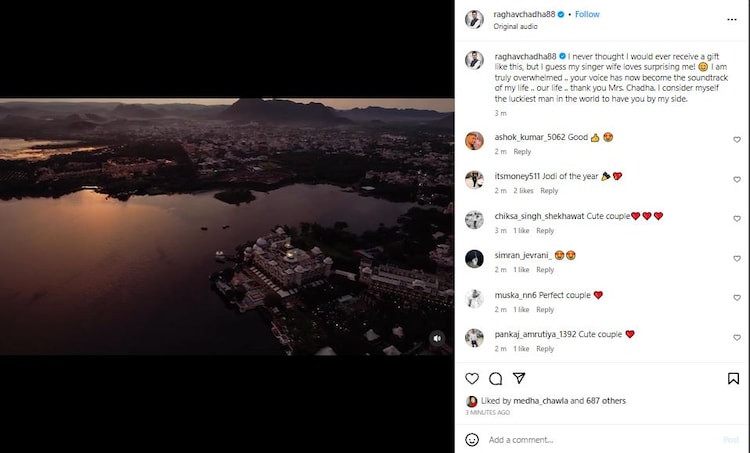Follow raghavchadha88

587,15
